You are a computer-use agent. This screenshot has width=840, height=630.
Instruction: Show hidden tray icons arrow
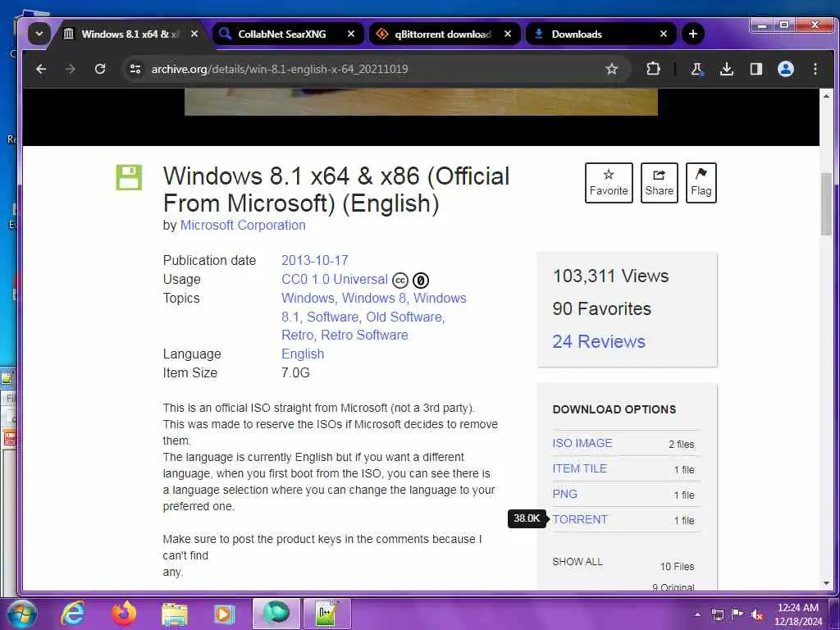tap(697, 614)
